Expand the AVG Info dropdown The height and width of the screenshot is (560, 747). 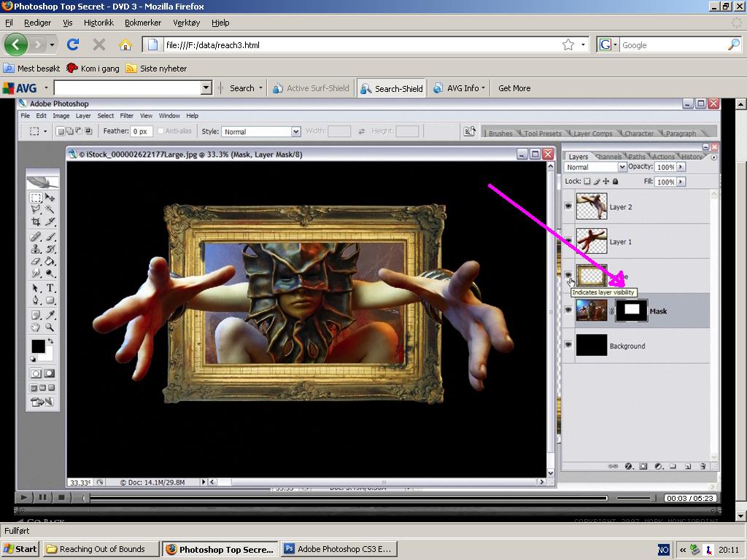tap(483, 87)
